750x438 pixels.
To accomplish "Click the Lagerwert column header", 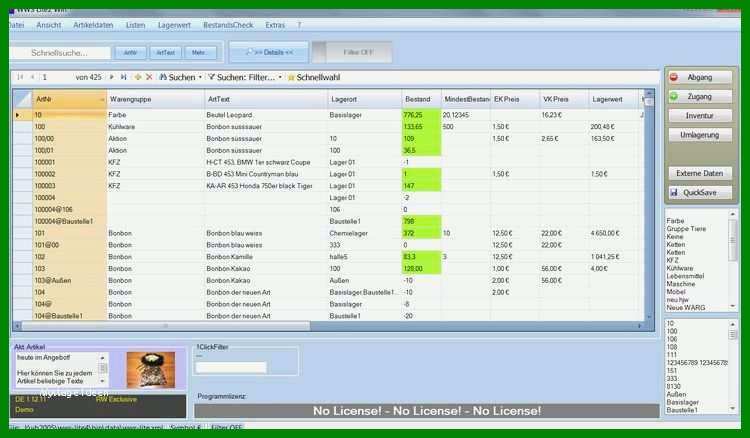I will [614, 99].
